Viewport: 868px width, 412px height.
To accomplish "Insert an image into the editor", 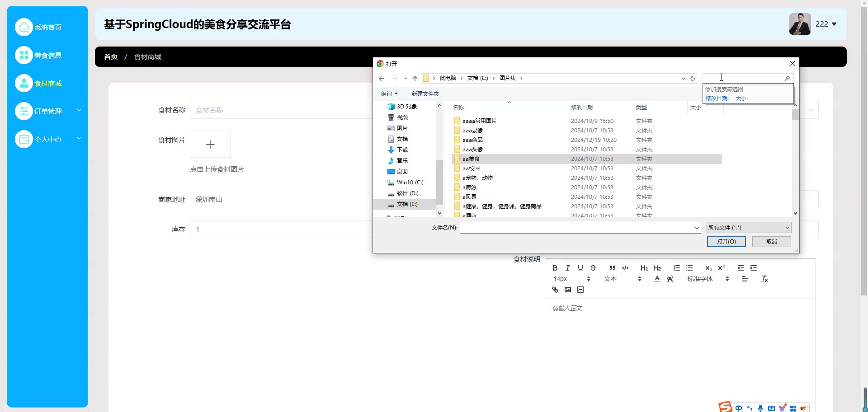I will point(568,290).
